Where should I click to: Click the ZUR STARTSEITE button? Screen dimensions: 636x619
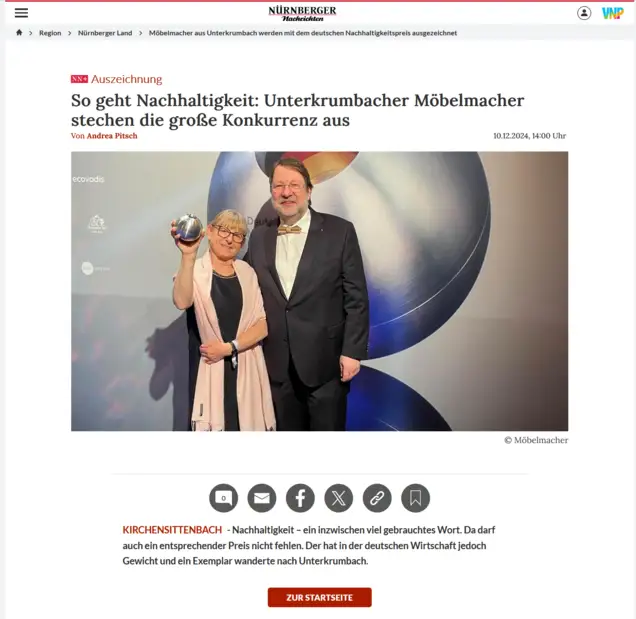320,597
